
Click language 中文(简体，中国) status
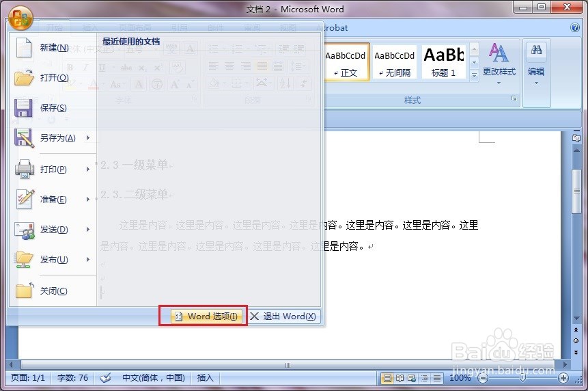pyautogui.click(x=154, y=378)
